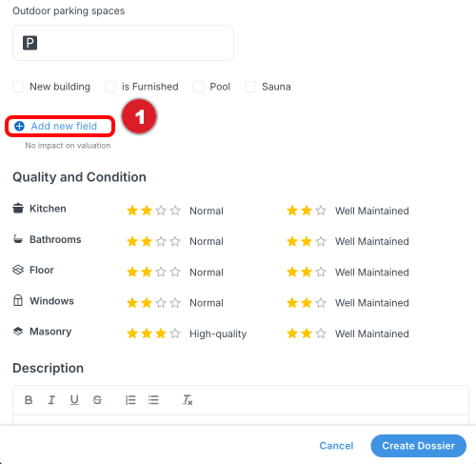The width and height of the screenshot is (476, 464).
Task: Check the New building checkbox
Action: click(x=18, y=87)
